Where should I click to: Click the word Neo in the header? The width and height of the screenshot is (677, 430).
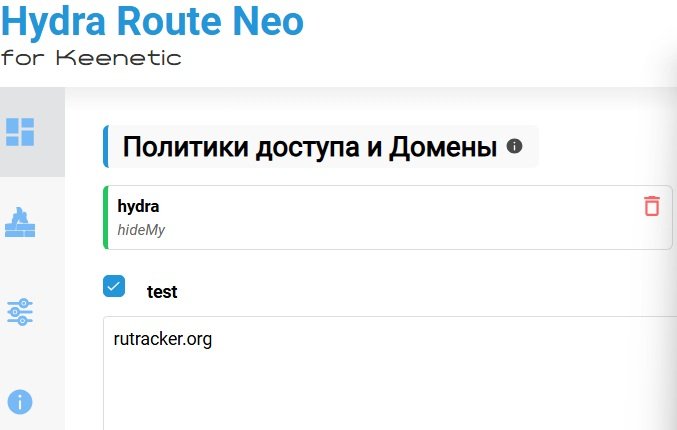pos(267,22)
